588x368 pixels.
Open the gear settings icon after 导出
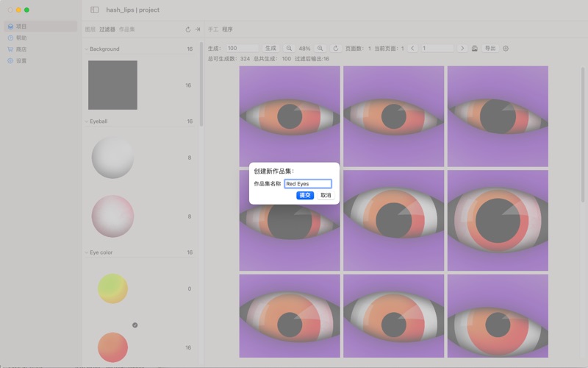pyautogui.click(x=506, y=49)
